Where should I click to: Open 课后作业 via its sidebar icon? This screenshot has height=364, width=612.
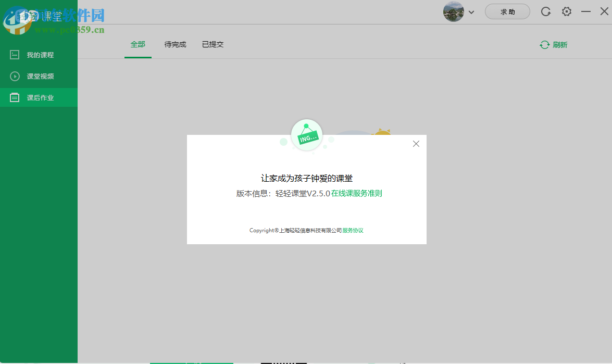point(15,97)
